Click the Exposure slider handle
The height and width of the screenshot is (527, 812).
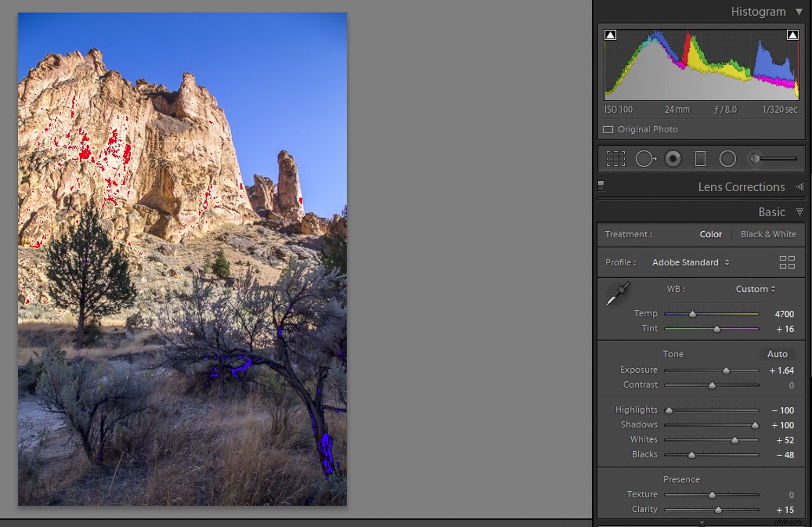click(x=726, y=370)
